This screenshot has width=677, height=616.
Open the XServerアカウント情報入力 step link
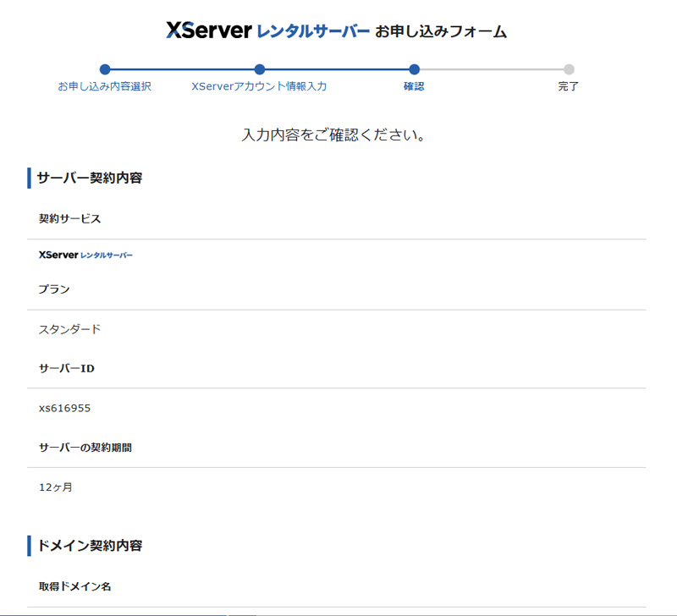(260, 85)
